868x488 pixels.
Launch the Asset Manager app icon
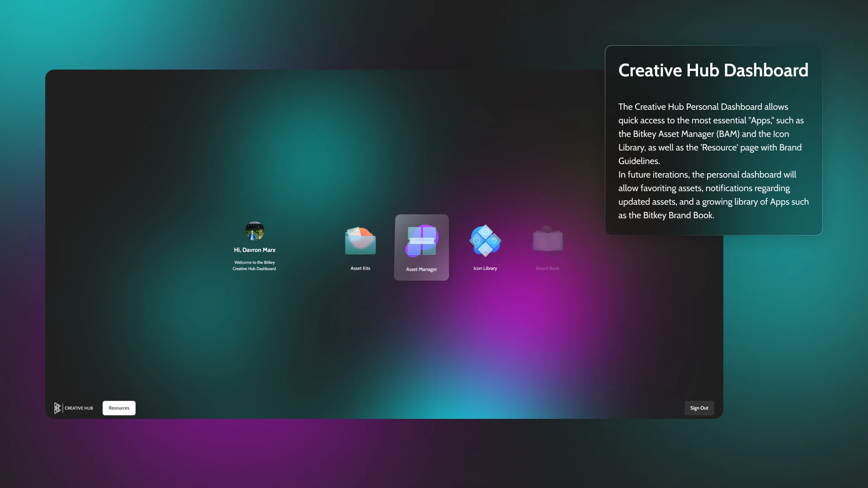[x=422, y=241]
